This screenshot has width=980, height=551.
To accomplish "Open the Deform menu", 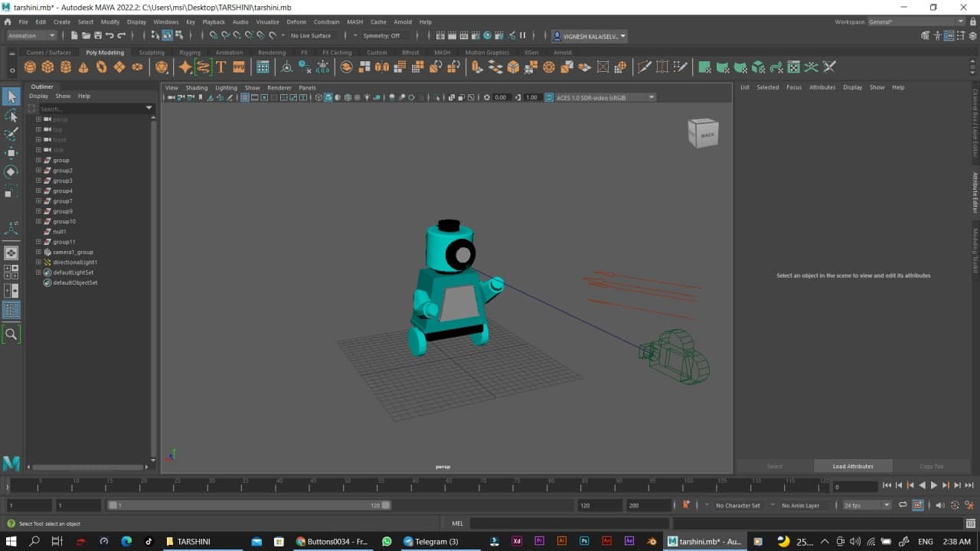I will pos(296,22).
